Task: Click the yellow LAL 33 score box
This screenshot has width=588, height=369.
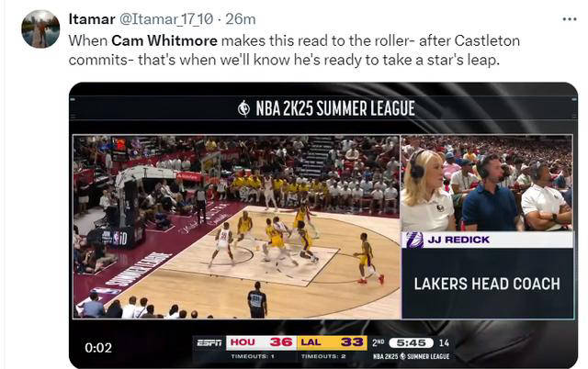Action: coord(332,342)
